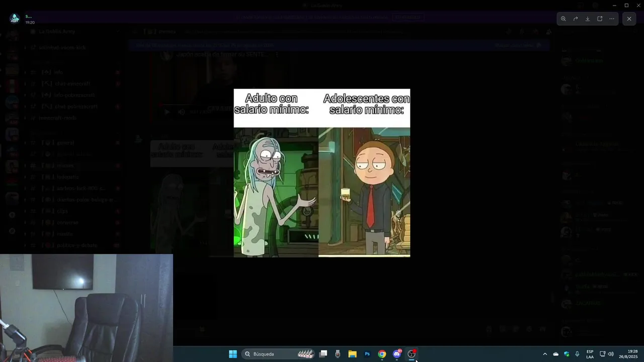
Task: Click the microphone tray icon
Action: point(577,354)
